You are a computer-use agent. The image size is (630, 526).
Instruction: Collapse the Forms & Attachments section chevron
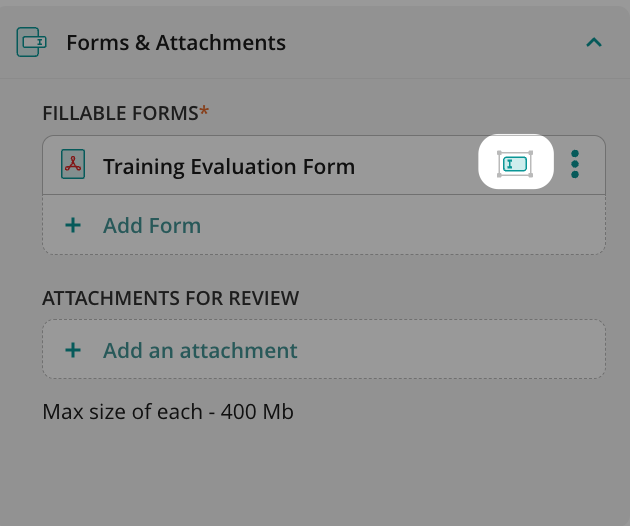click(593, 42)
